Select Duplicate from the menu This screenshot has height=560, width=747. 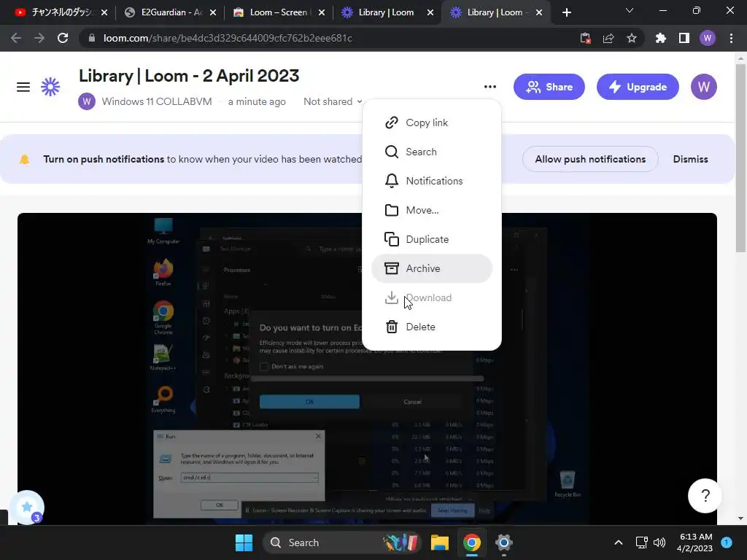click(x=432, y=239)
